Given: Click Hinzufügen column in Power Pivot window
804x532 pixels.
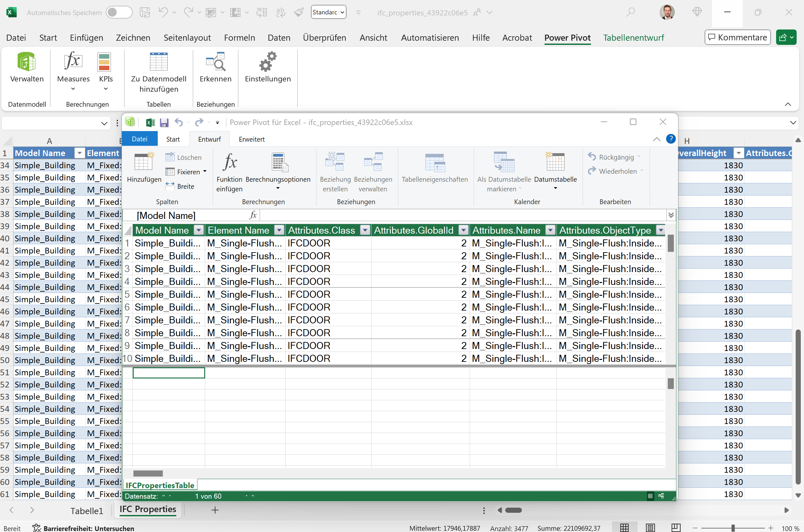Looking at the screenshot, I should [x=144, y=168].
